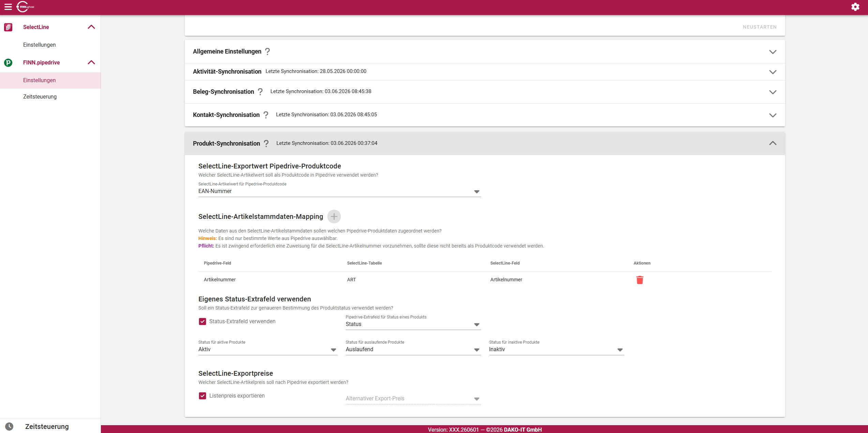Click the SelectLine-Tabelle column header
This screenshot has width=868, height=433.
point(364,263)
